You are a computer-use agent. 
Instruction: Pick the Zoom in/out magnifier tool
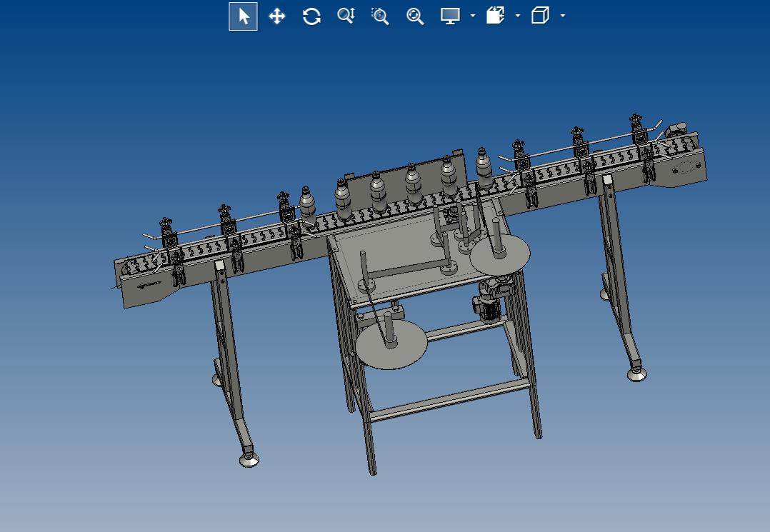(346, 16)
